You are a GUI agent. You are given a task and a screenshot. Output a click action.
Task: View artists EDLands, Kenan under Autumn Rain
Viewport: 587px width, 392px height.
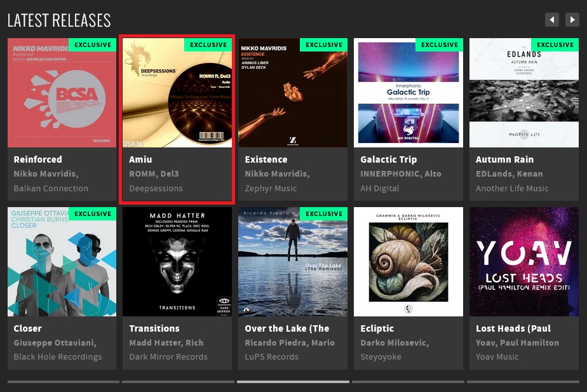click(x=509, y=173)
